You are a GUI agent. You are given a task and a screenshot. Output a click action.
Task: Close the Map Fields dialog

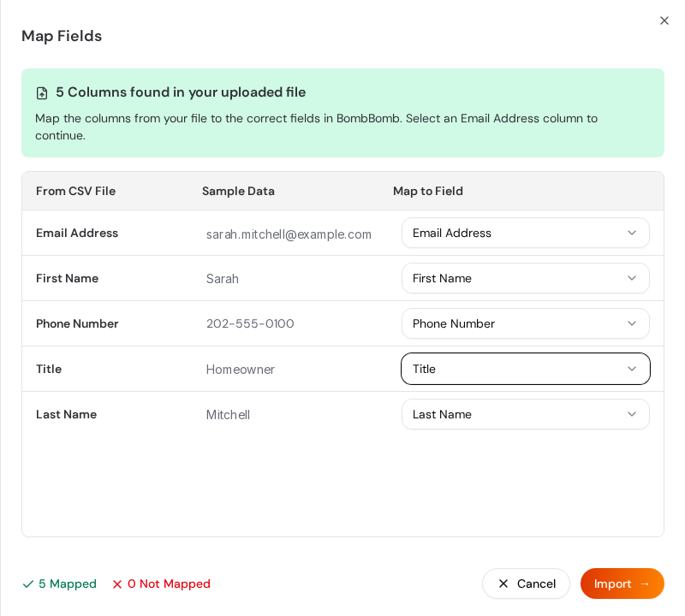tap(664, 21)
